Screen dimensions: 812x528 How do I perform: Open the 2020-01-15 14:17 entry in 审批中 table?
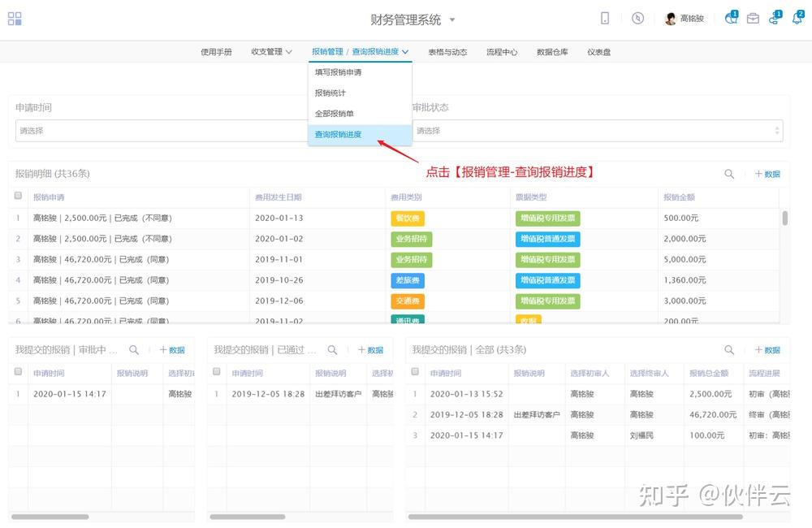coord(70,394)
